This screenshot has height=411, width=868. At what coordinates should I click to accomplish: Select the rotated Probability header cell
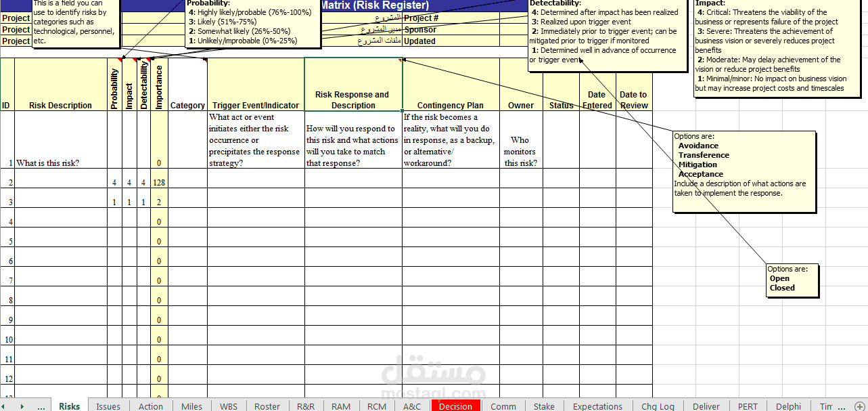(x=114, y=85)
